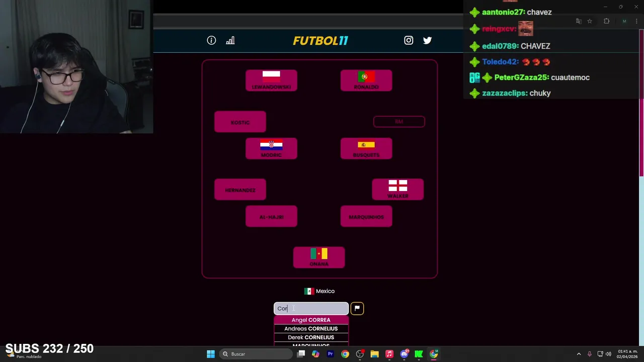644x362 pixels.
Task: Open Google Chrome from the taskbar
Action: pyautogui.click(x=345, y=354)
